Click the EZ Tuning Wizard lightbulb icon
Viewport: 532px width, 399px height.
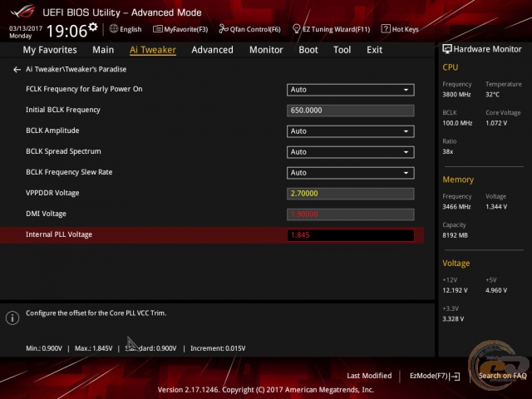tap(296, 29)
